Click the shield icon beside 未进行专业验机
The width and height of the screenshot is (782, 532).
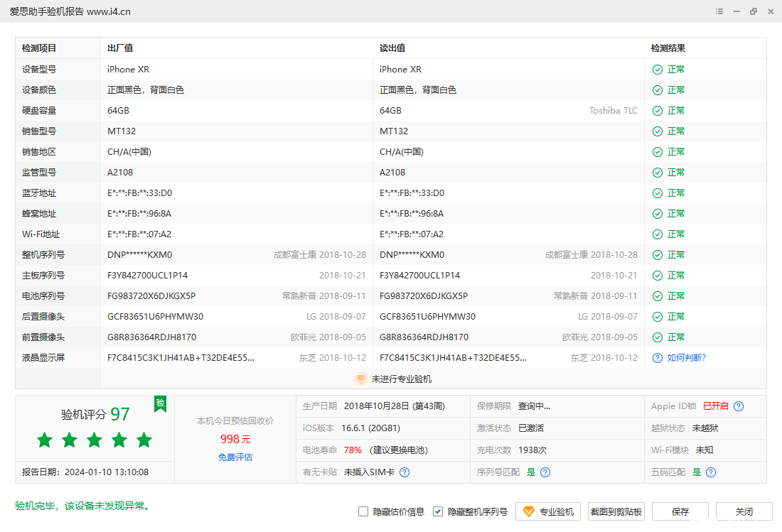pyautogui.click(x=360, y=379)
